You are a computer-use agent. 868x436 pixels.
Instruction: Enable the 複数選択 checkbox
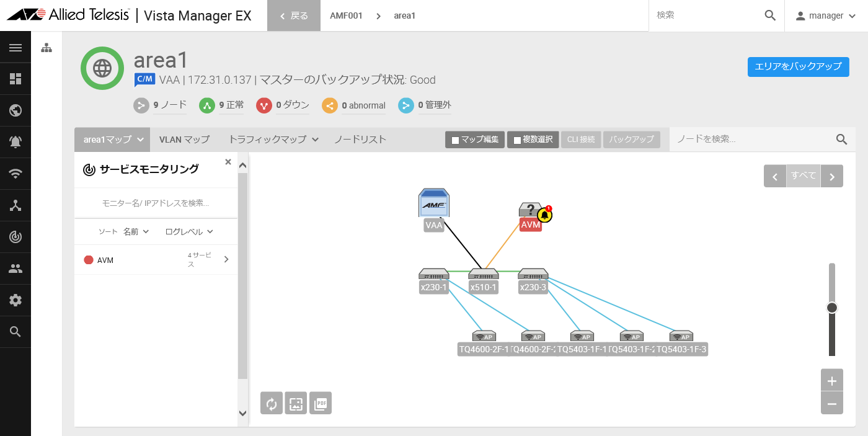pos(518,140)
